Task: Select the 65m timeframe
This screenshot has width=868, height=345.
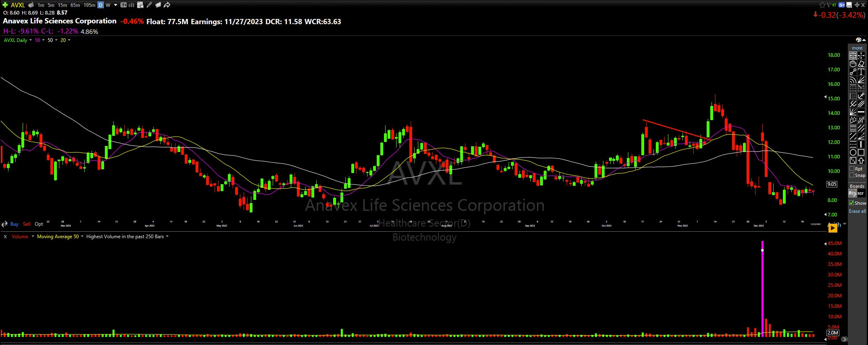Action: point(75,5)
